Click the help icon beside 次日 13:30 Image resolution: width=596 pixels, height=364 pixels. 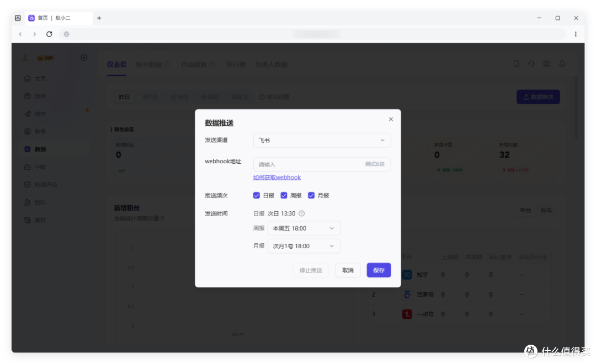pyautogui.click(x=301, y=213)
